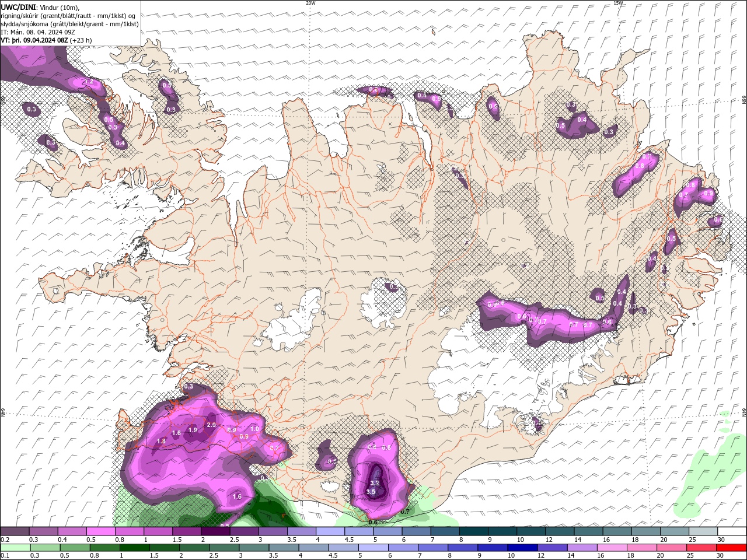This screenshot has height=560, width=747.
Task: Click the '15W' longitude label
Action: coord(619,3)
